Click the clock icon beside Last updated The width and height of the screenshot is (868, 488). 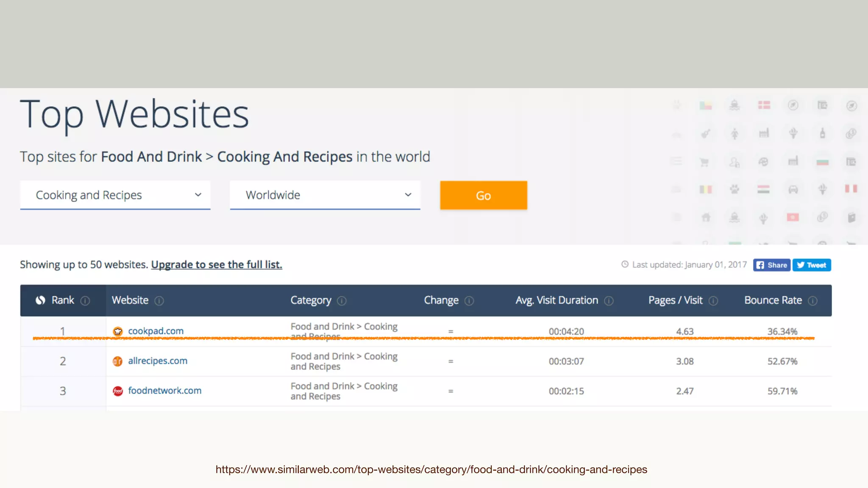(x=625, y=264)
